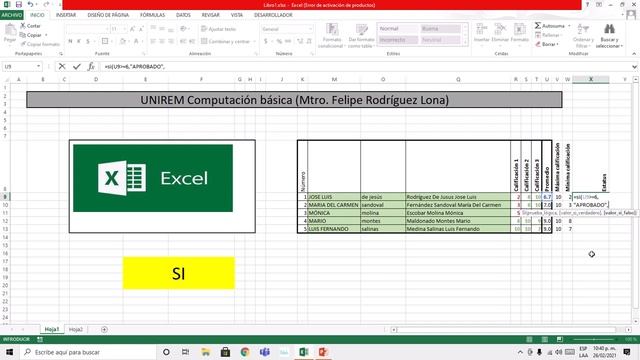Switch to Normal view in status bar
Image resolution: width=640 pixels, height=360 pixels.
point(529,339)
